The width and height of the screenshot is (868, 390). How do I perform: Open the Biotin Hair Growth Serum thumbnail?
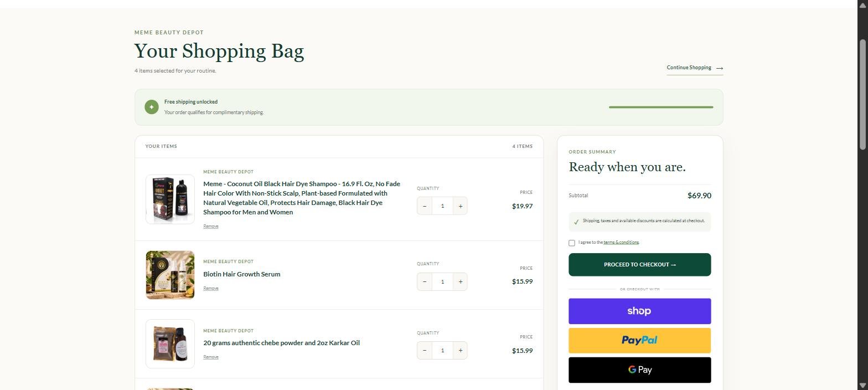[x=170, y=275]
